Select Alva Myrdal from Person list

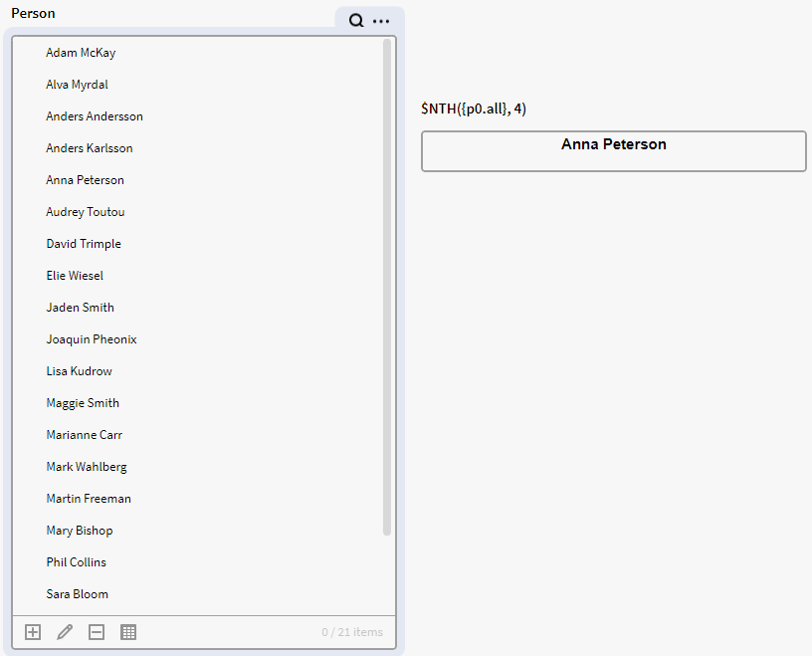point(77,85)
